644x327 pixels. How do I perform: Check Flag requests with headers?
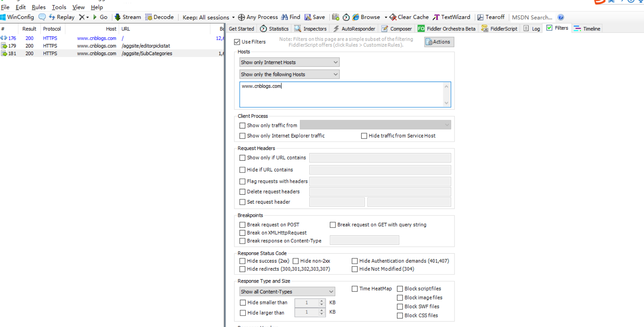242,181
